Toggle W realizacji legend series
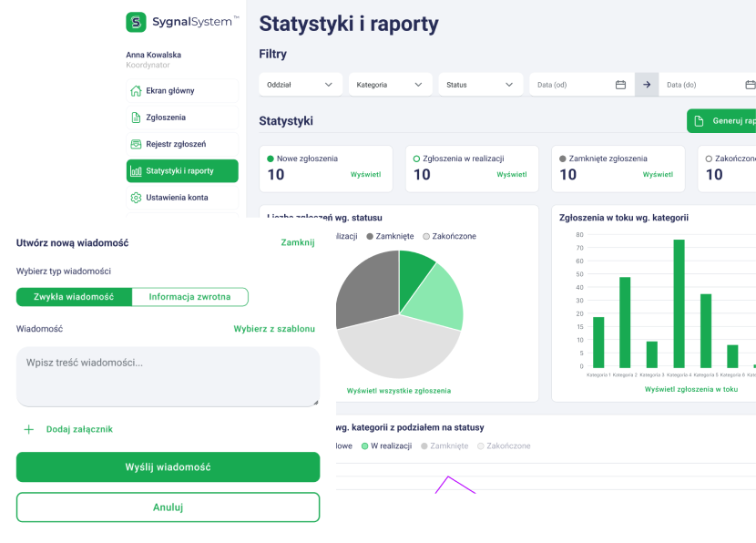Image resolution: width=756 pixels, height=543 pixels. tap(386, 446)
